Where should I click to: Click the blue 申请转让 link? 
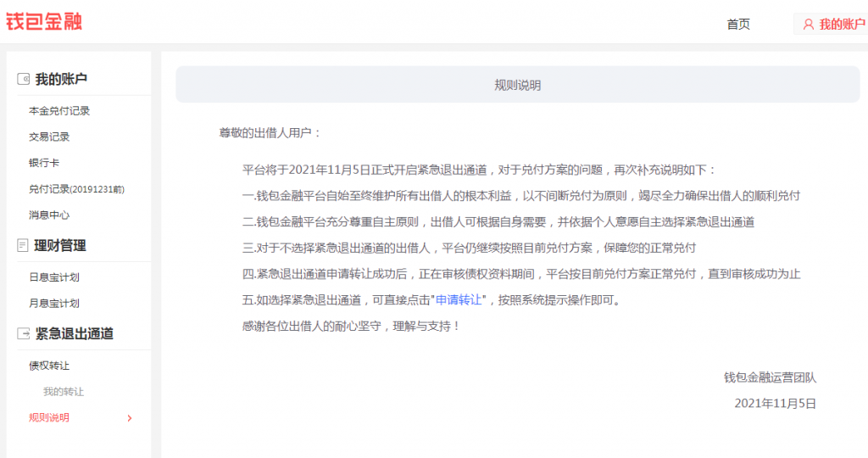pos(459,300)
